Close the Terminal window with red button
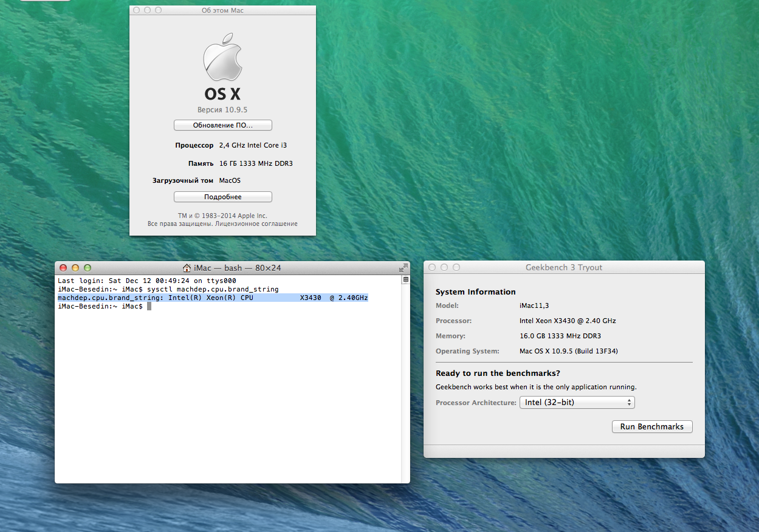Screen dimensions: 759x532 (x=64, y=268)
